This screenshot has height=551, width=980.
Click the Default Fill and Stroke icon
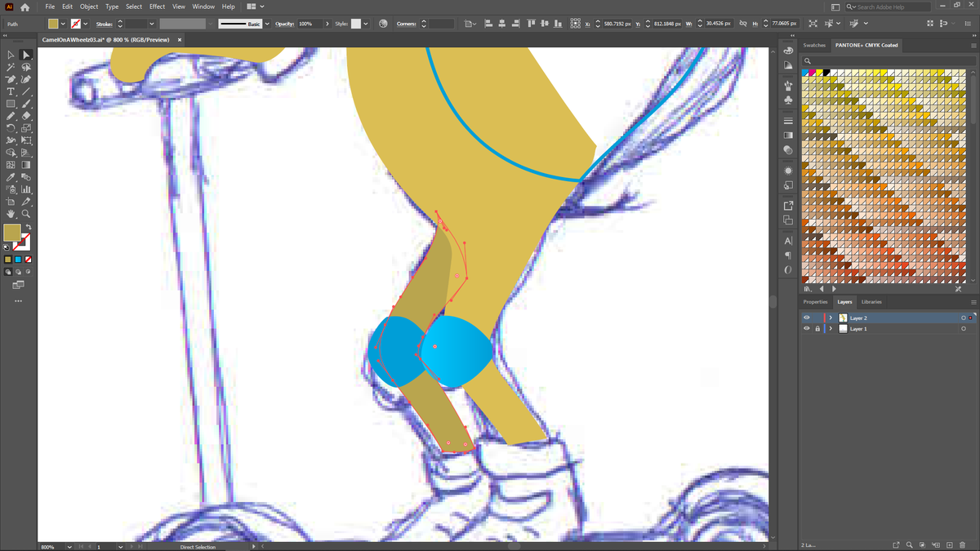tap(7, 247)
